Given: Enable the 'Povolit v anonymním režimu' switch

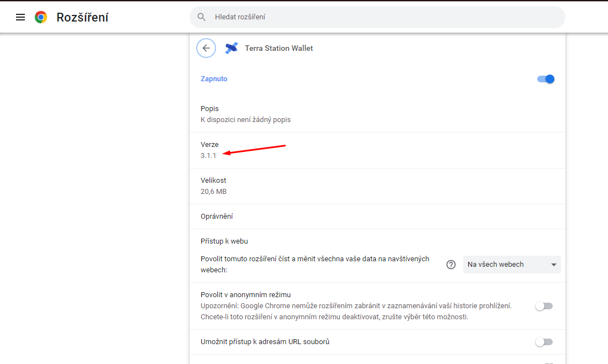Looking at the screenshot, I should [544, 306].
